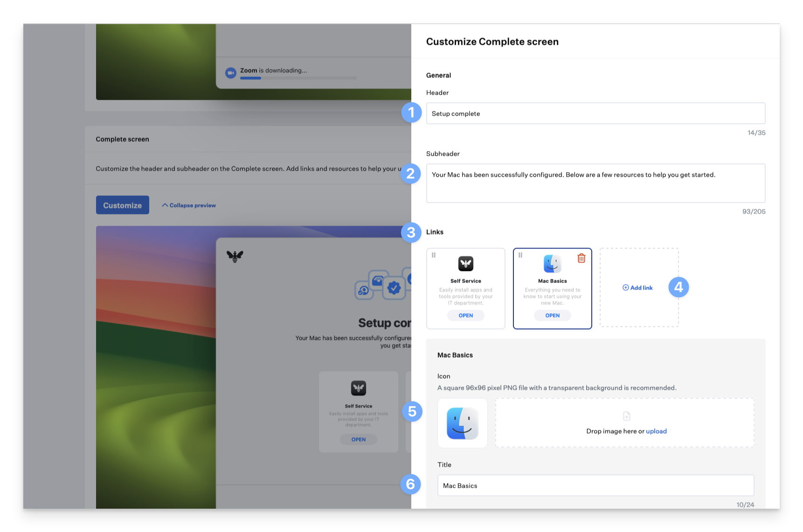Click the 'Setup complete' heading in the preview
This screenshot has height=532, width=803.
pyautogui.click(x=385, y=323)
